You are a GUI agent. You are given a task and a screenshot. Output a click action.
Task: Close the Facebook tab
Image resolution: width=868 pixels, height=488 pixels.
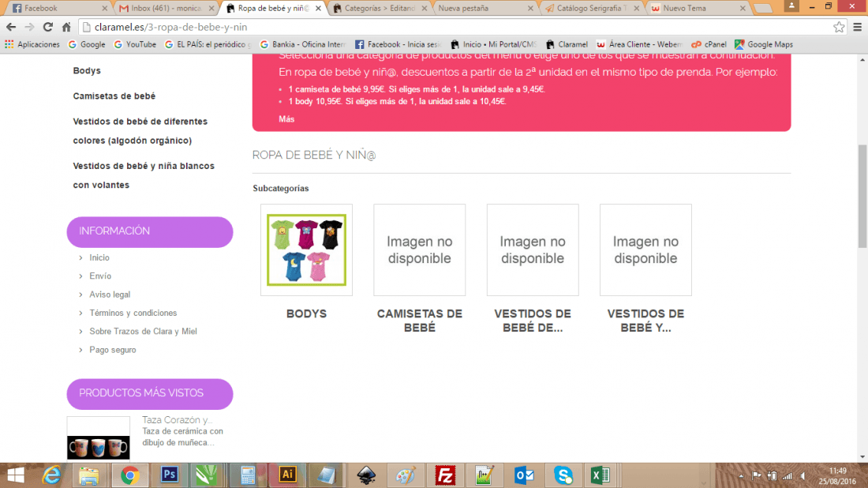click(105, 9)
